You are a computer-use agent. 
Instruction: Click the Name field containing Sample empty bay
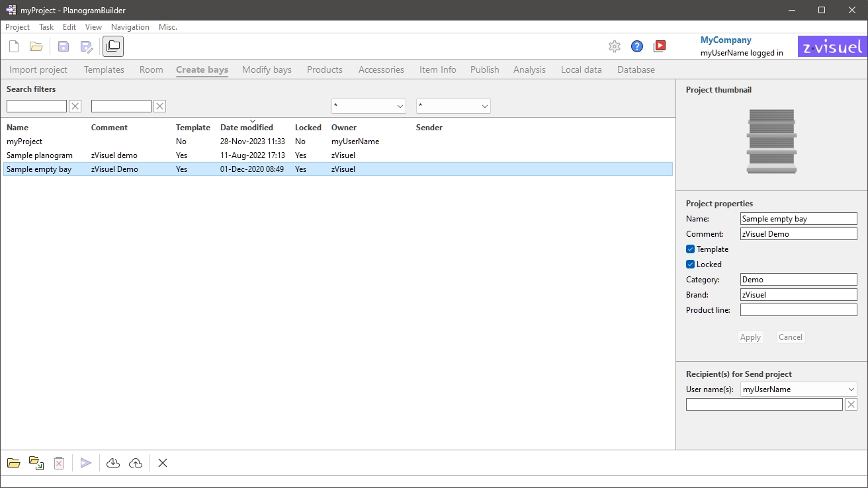tap(799, 219)
